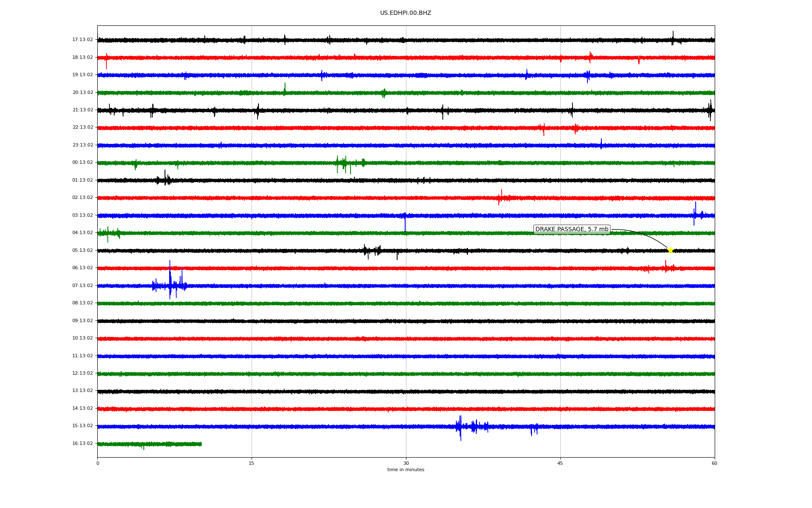This screenshot has width=812, height=508.
Task: Click the 01:13:02 trace label
Action: [82, 180]
